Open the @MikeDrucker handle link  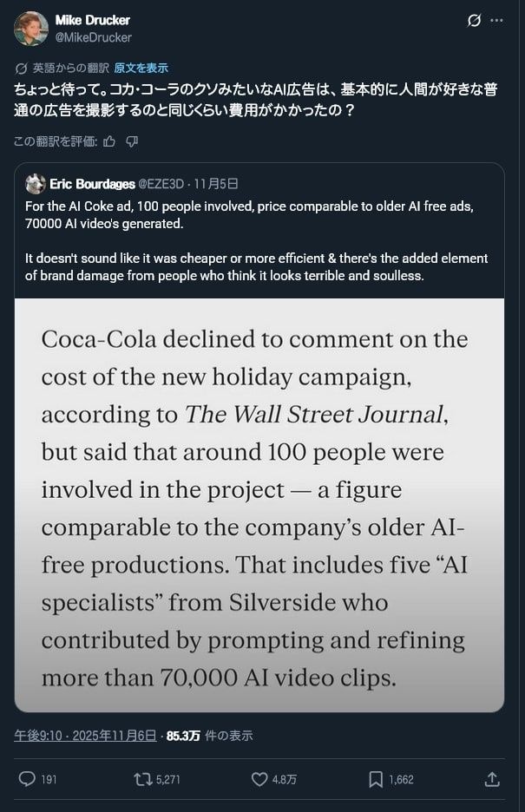click(93, 37)
